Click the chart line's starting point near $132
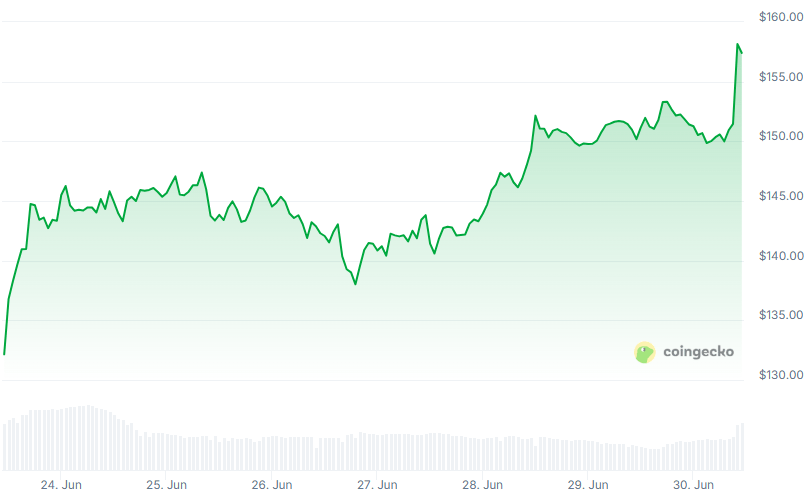This screenshot has height=500, width=812. (4, 354)
